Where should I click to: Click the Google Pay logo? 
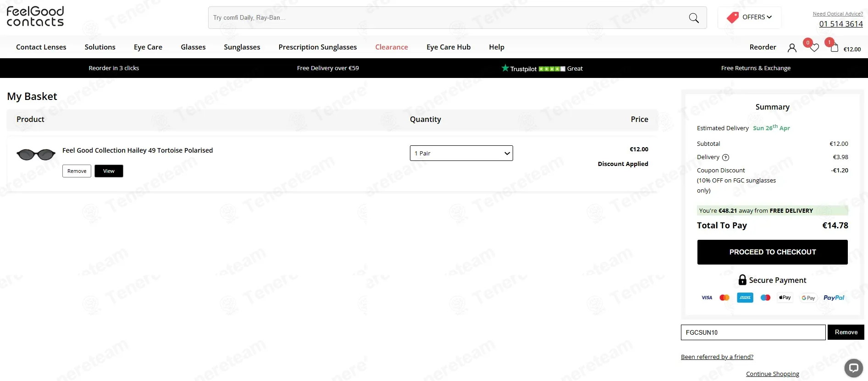click(808, 298)
